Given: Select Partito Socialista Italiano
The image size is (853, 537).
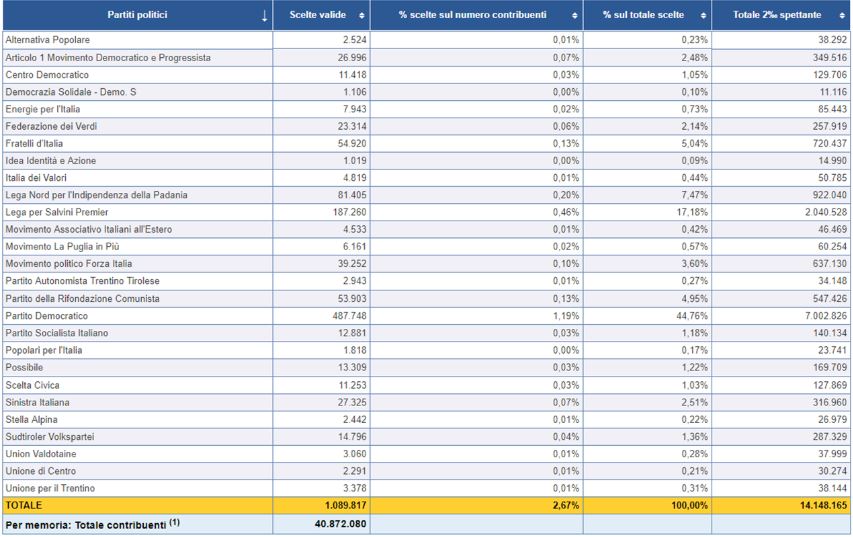Looking at the screenshot, I should [x=57, y=333].
